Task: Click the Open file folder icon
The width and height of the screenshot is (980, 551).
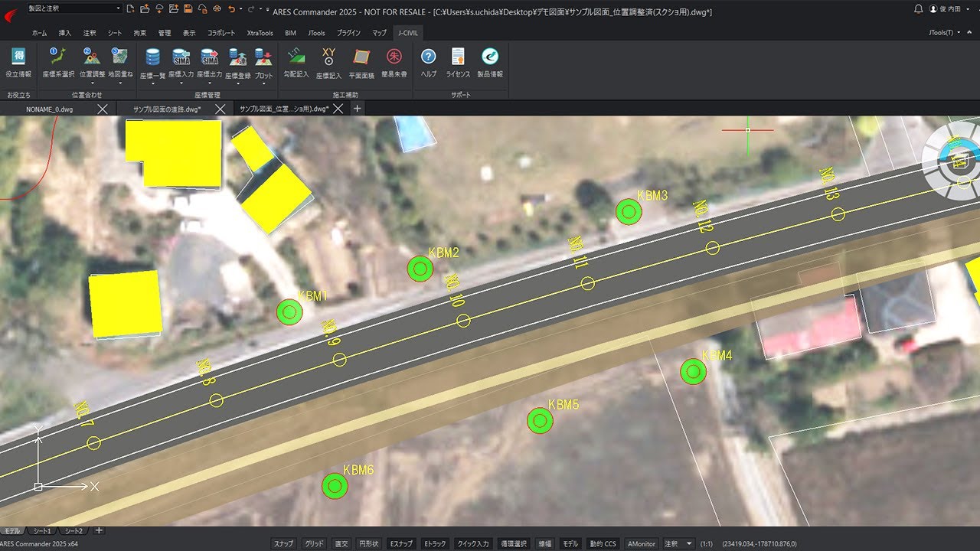Action: (145, 8)
